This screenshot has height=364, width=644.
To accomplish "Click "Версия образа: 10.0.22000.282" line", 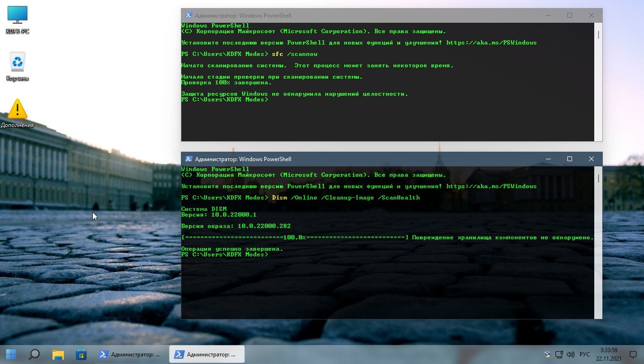I will [236, 226].
